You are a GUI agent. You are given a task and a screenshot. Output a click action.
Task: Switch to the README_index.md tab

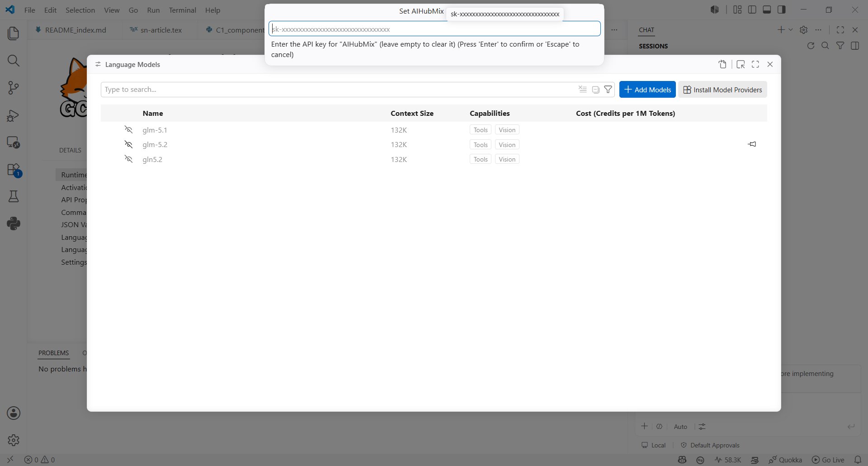click(x=75, y=30)
